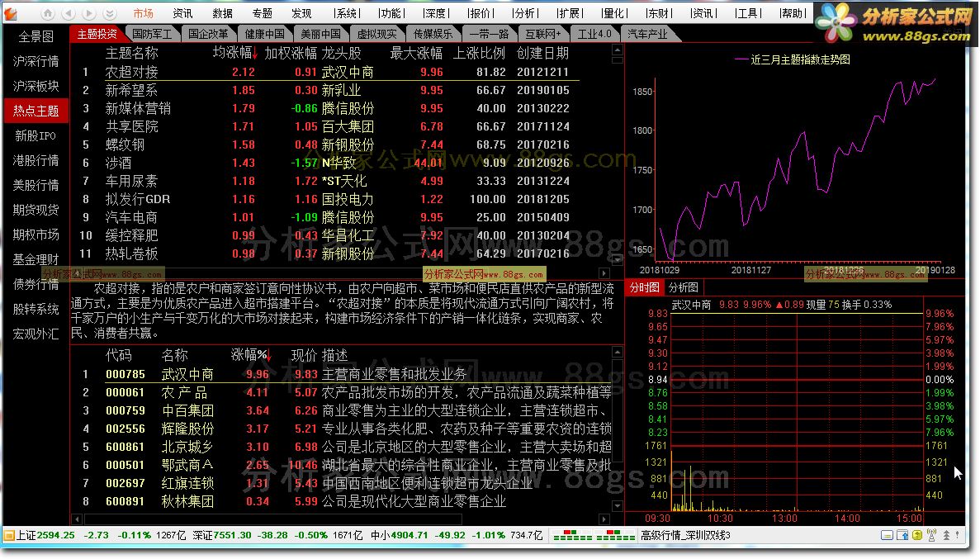Click the 上证 2594.25 index in status bar
The image size is (980, 559).
45,535
